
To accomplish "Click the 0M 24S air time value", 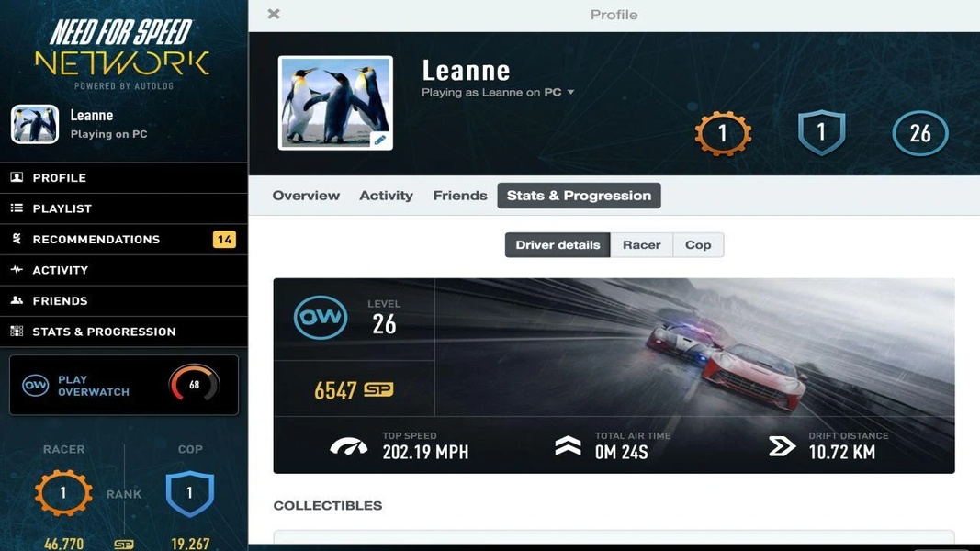I will 621,453.
